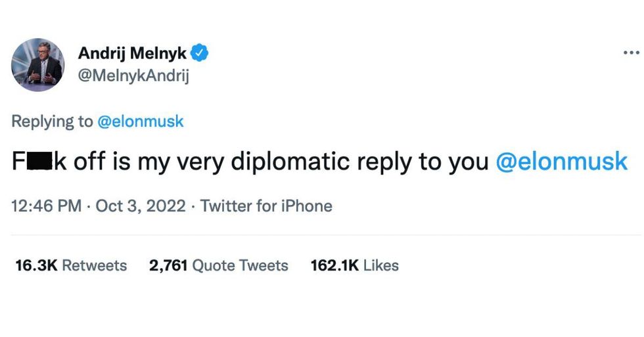Click the Oct 3, 2022 date
Image resolution: width=644 pixels, height=337 pixels.
141,206
